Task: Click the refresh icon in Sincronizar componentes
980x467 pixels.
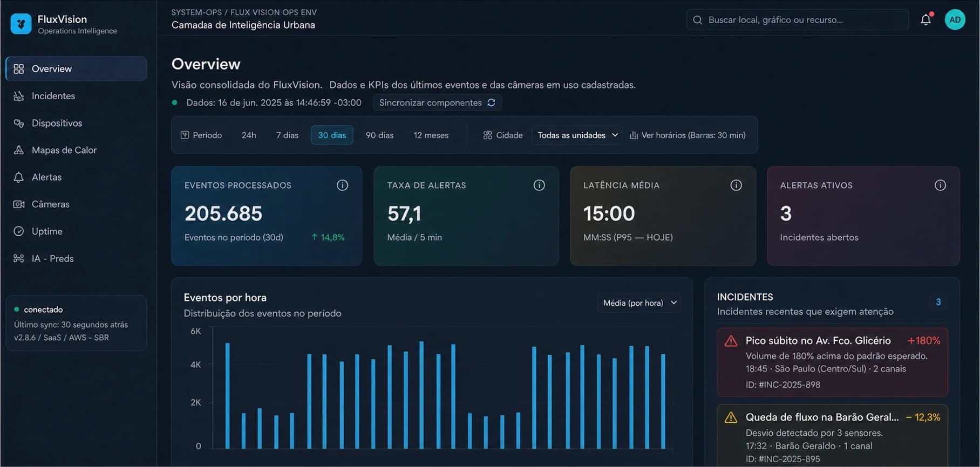Action: click(x=491, y=102)
